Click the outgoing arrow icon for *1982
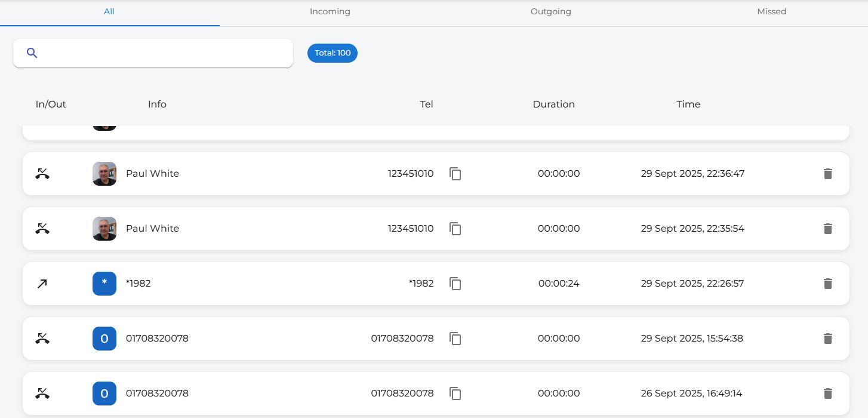The height and width of the screenshot is (418, 868). point(42,284)
